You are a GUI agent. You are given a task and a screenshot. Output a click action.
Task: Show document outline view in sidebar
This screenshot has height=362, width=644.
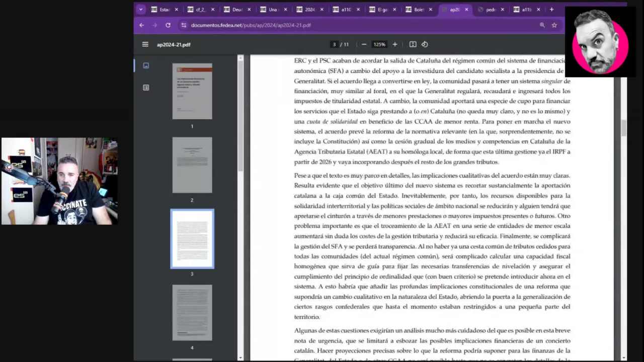[x=146, y=87]
